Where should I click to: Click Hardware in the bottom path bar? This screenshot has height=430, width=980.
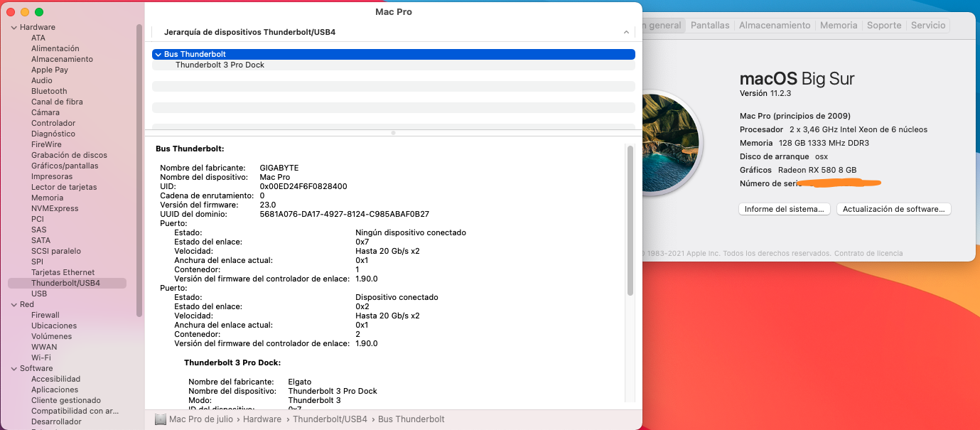262,419
